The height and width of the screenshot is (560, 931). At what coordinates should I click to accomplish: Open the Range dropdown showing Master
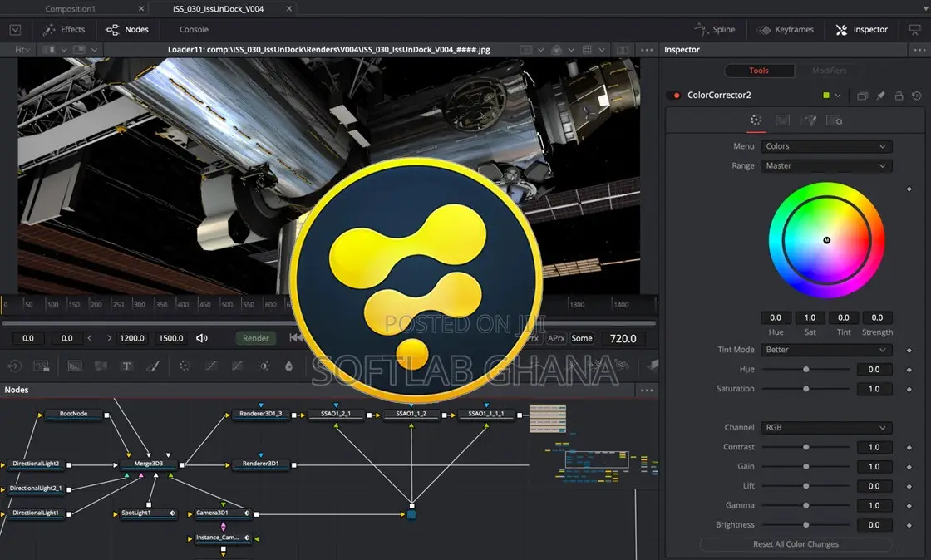826,166
